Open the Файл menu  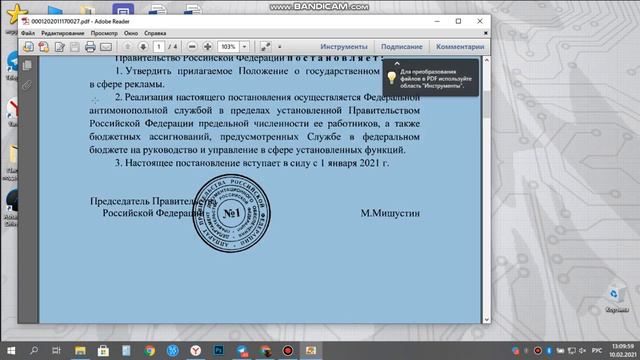click(x=28, y=33)
